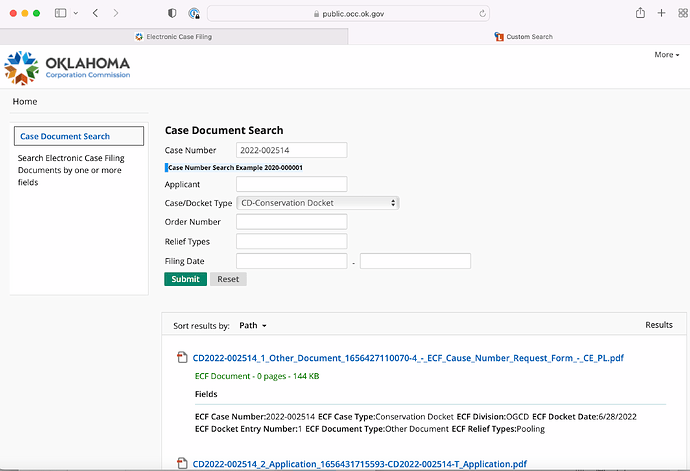This screenshot has width=690, height=471.
Task: Go back with the browser back arrow
Action: tap(95, 13)
